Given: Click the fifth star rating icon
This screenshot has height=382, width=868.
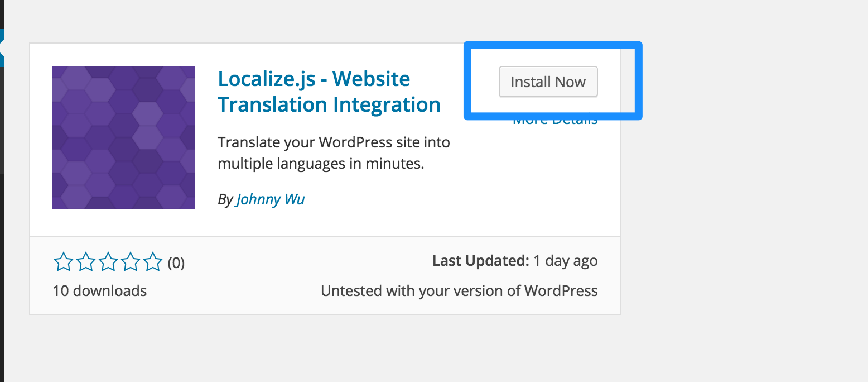Looking at the screenshot, I should pyautogui.click(x=152, y=261).
